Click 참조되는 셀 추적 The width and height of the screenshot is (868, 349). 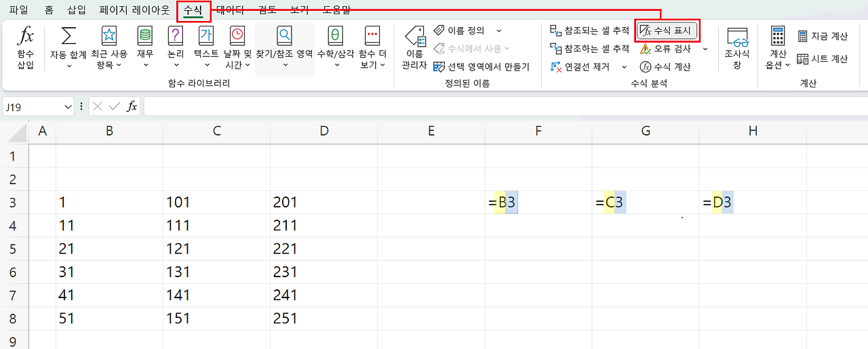coord(589,30)
